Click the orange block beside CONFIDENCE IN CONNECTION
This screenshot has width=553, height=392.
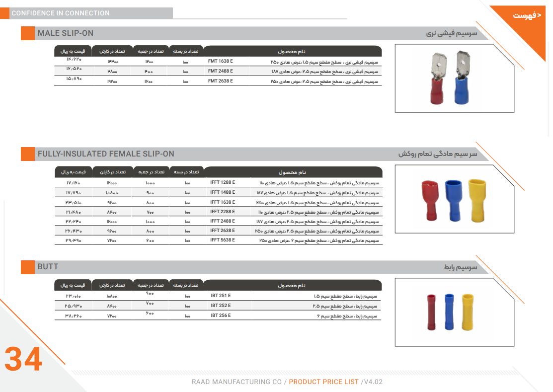[x=4, y=13]
